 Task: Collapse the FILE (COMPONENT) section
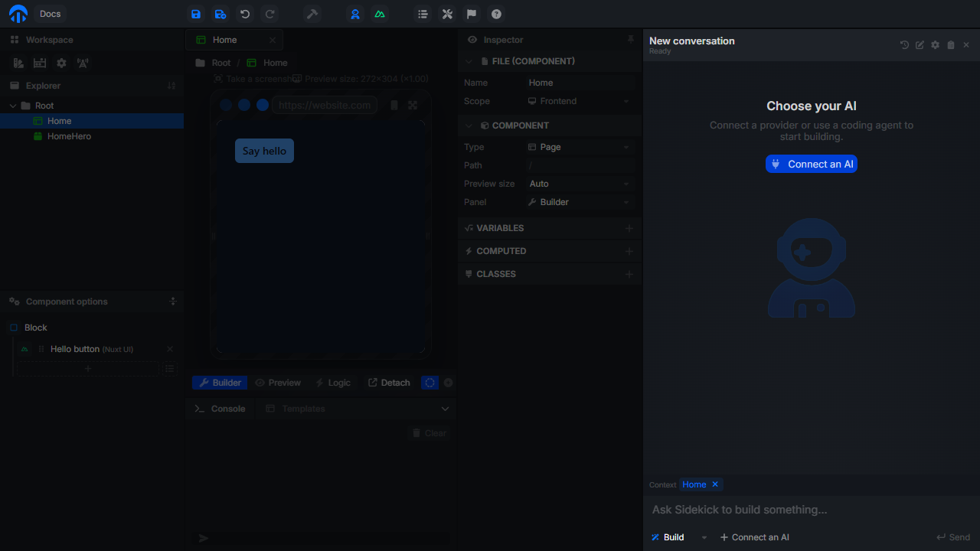[469, 61]
